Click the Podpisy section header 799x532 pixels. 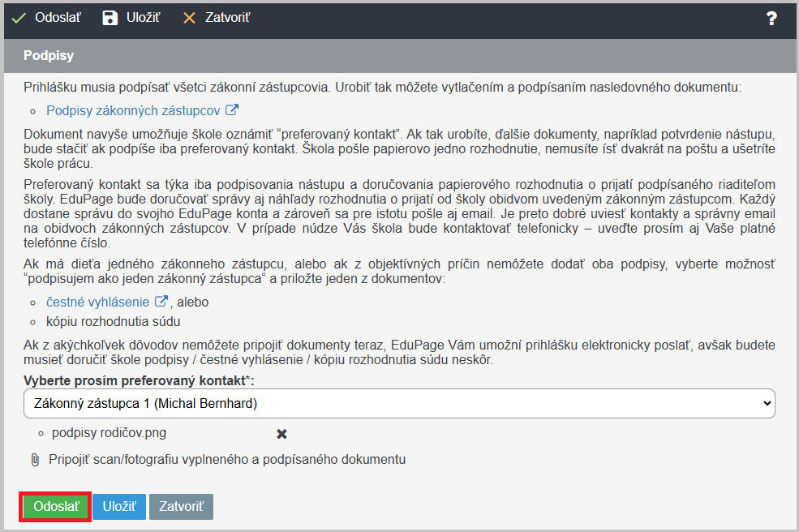[49, 55]
